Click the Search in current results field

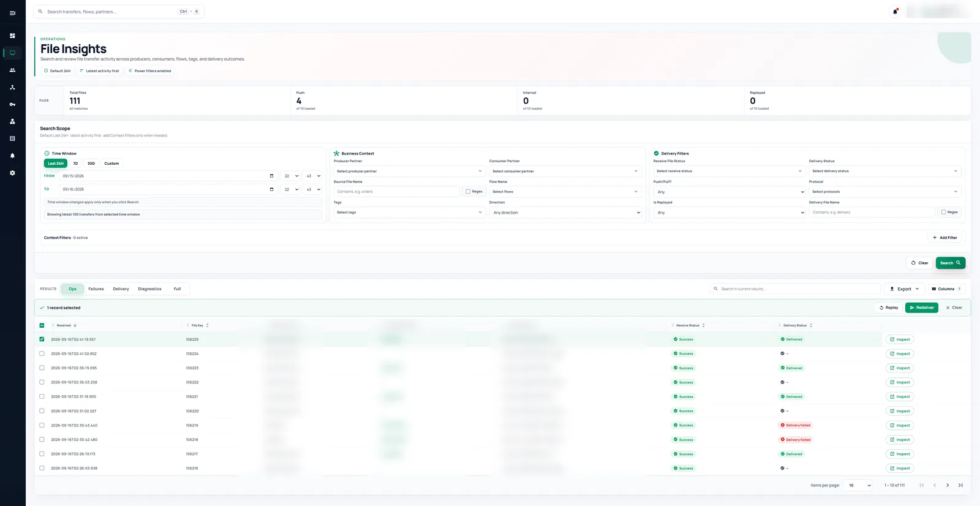[795, 289]
